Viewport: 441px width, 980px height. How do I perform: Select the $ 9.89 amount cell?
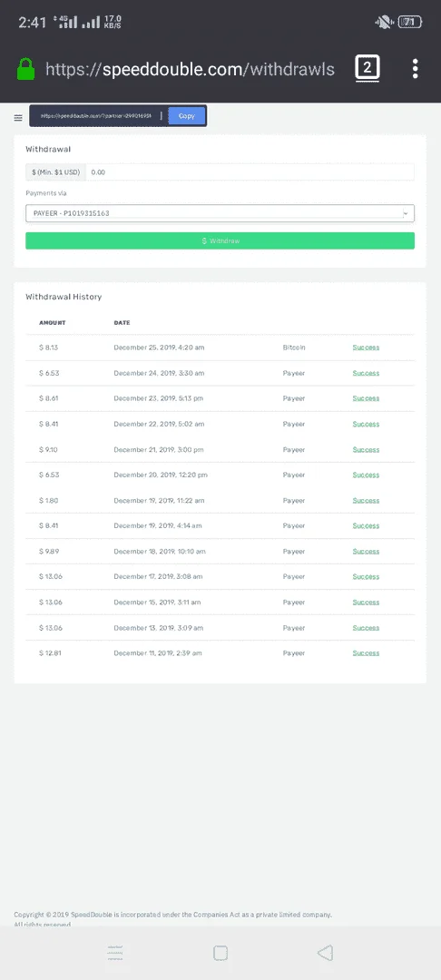(48, 552)
